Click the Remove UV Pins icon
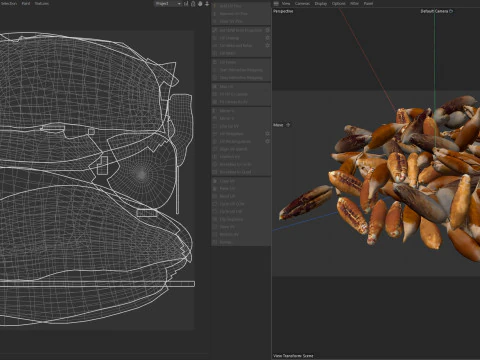The width and height of the screenshot is (480, 360). coord(215,14)
